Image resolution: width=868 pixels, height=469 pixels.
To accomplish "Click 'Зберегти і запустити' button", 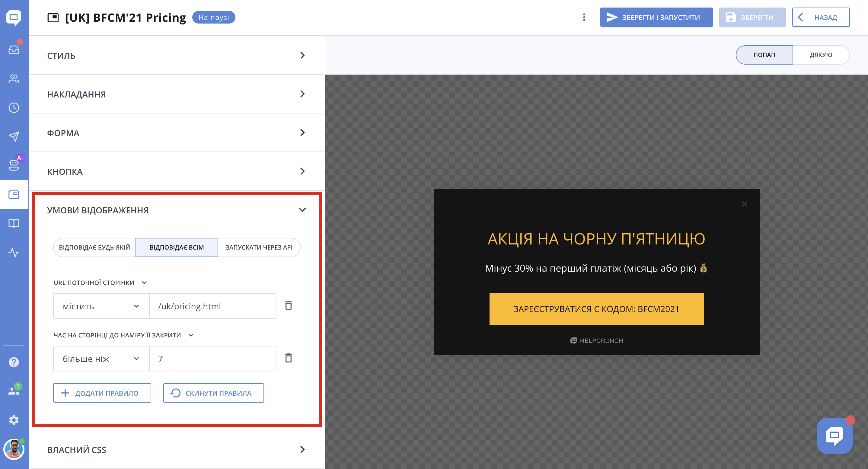I will (x=656, y=17).
